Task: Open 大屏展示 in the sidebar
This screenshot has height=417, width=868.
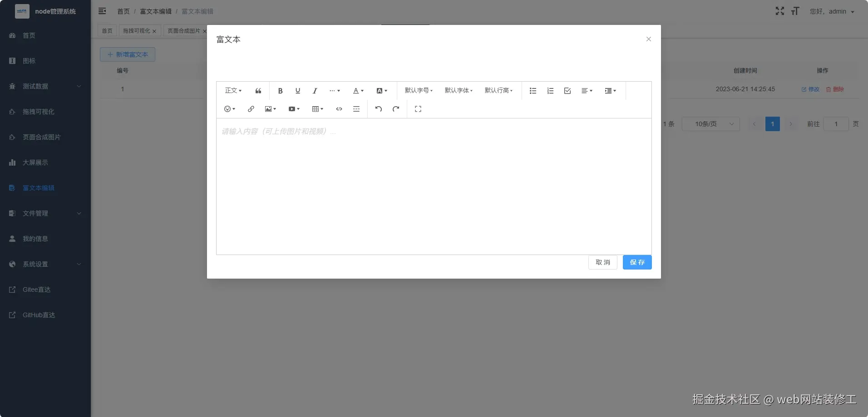Action: pos(45,162)
